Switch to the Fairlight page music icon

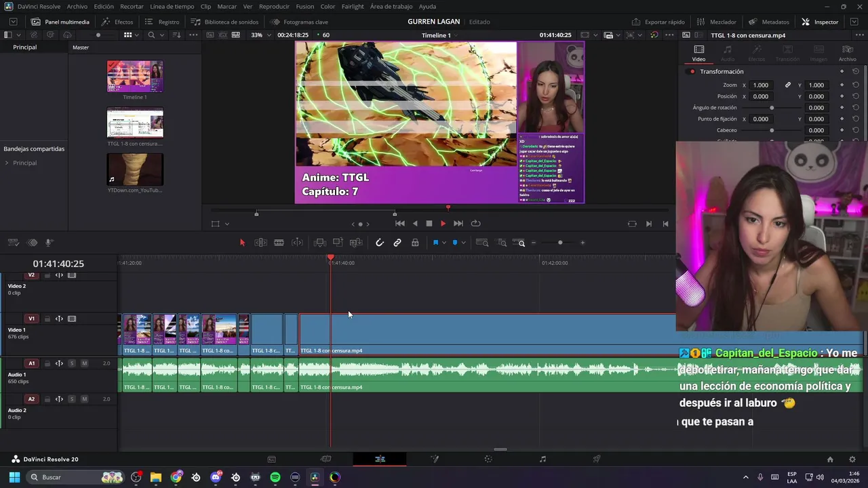[542, 459]
